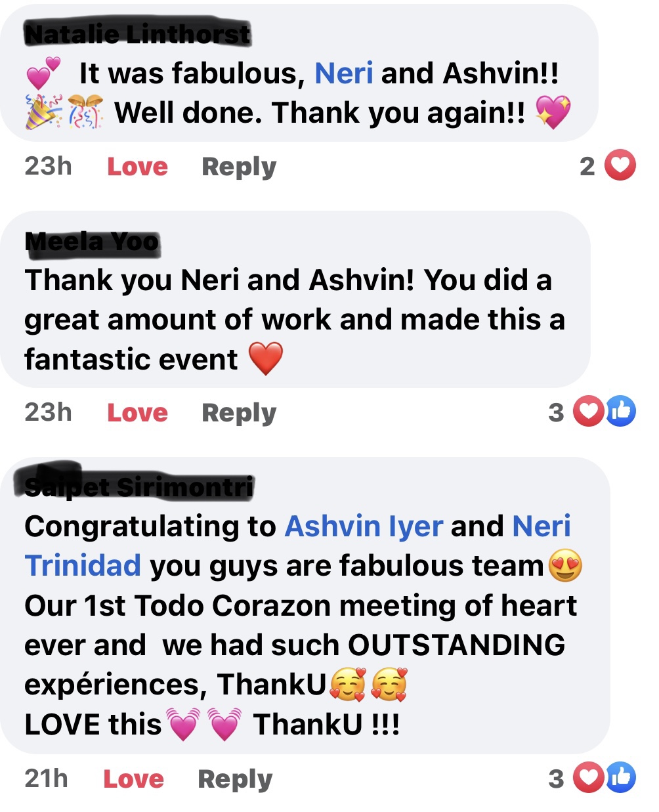The image size is (659, 812).
Task: Open Ashvin Iyer's tagged profile link
Action: [364, 526]
